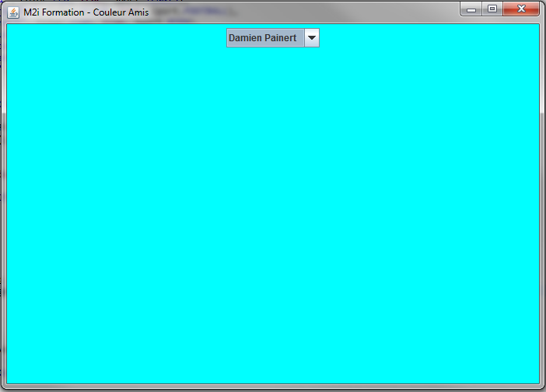This screenshot has width=546, height=392.
Task: Minimize the Couleur Amis window
Action: 471,9
